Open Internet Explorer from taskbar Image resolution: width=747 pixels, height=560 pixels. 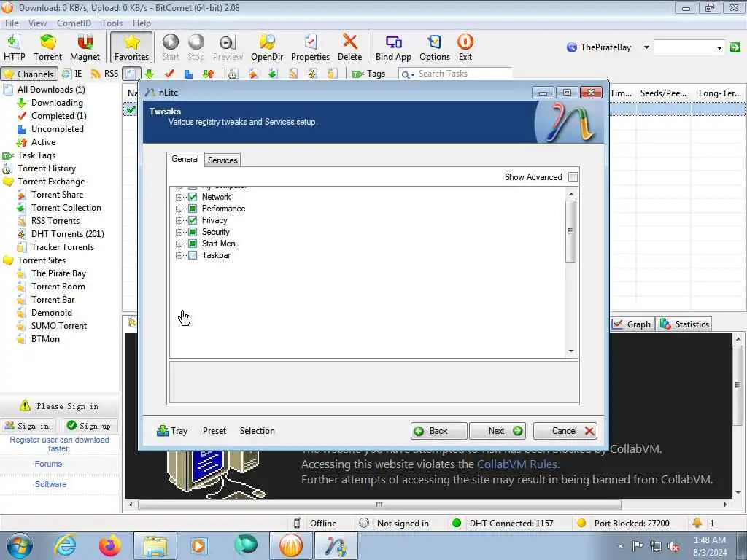65,545
